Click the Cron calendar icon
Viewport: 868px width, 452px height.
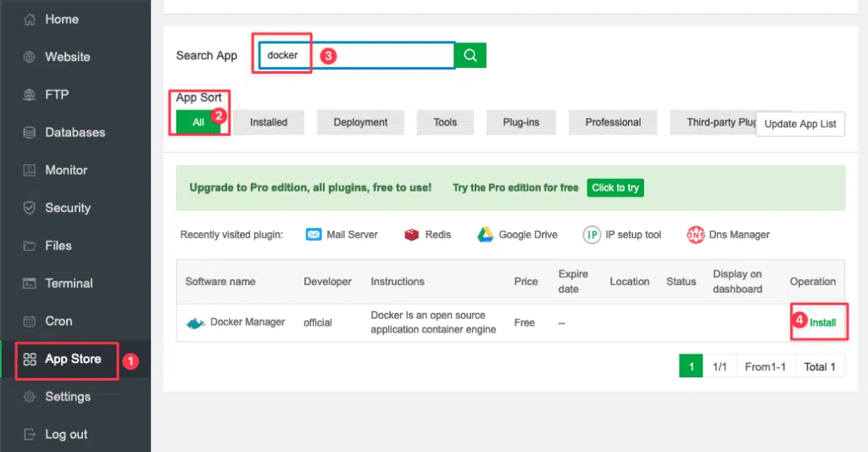tap(30, 321)
